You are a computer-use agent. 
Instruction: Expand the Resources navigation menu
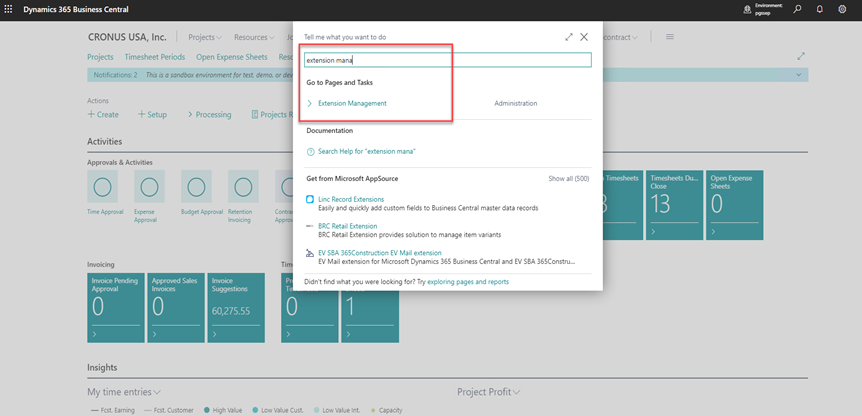(254, 37)
